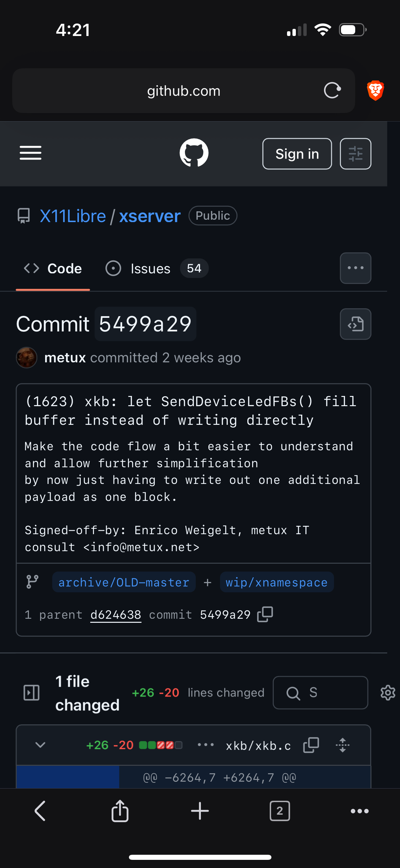Expand all diff lines in xkb.c
This screenshot has width=400, height=868.
tap(343, 745)
